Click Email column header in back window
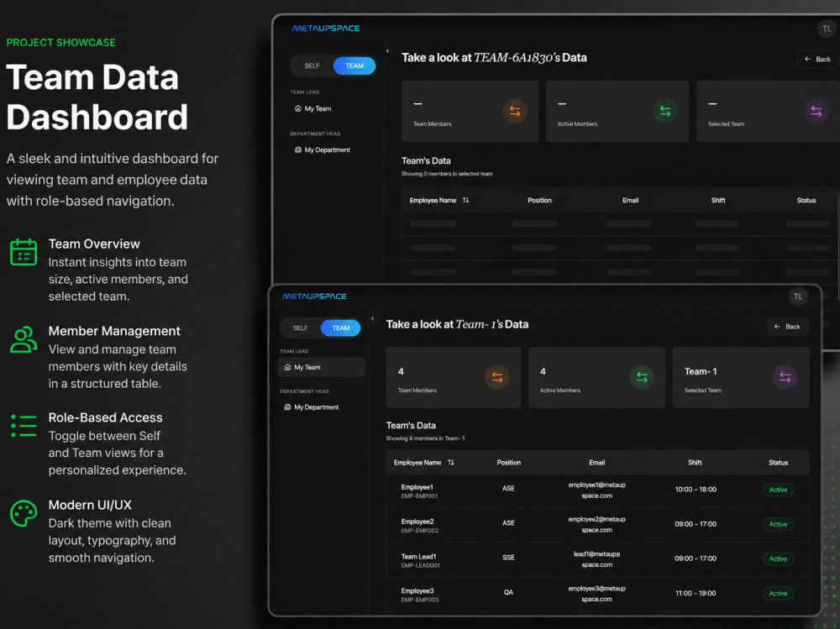This screenshot has width=840, height=629. point(631,200)
